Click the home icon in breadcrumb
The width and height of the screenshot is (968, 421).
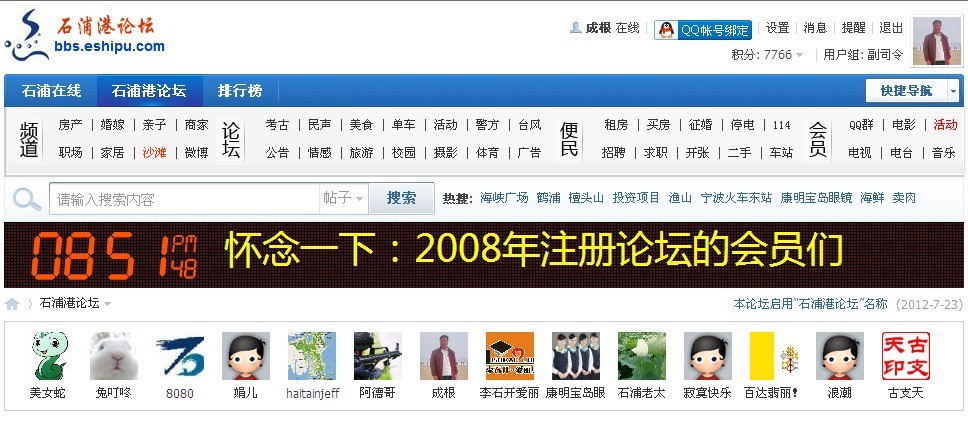coord(12,304)
